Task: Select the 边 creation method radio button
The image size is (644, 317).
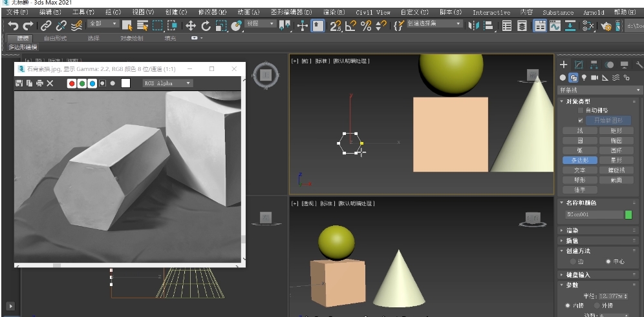Action: [x=572, y=261]
